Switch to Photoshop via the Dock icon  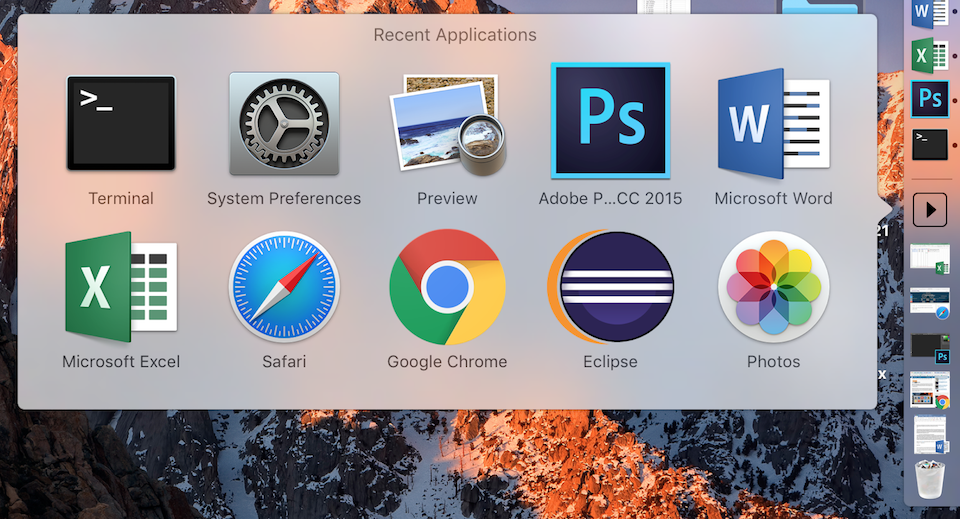(930, 99)
